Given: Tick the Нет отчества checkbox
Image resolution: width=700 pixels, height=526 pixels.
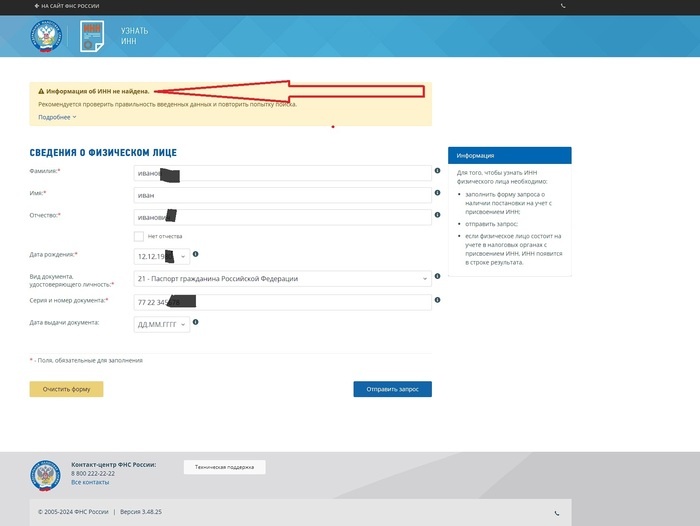Looking at the screenshot, I should pyautogui.click(x=139, y=236).
